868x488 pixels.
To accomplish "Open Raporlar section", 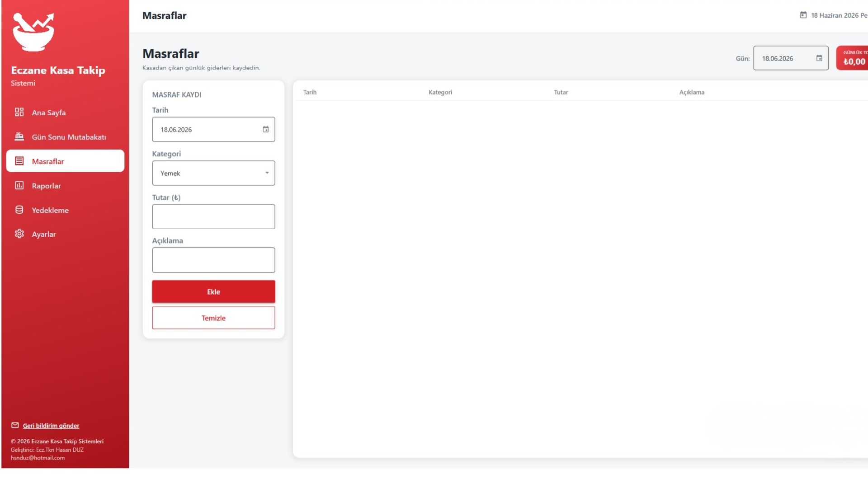I will 65,185.
